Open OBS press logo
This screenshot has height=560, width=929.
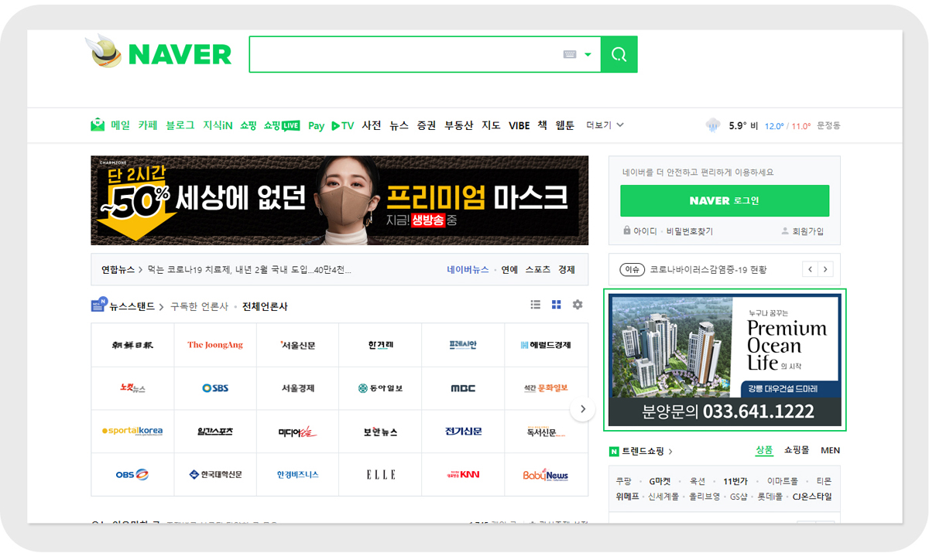(132, 474)
